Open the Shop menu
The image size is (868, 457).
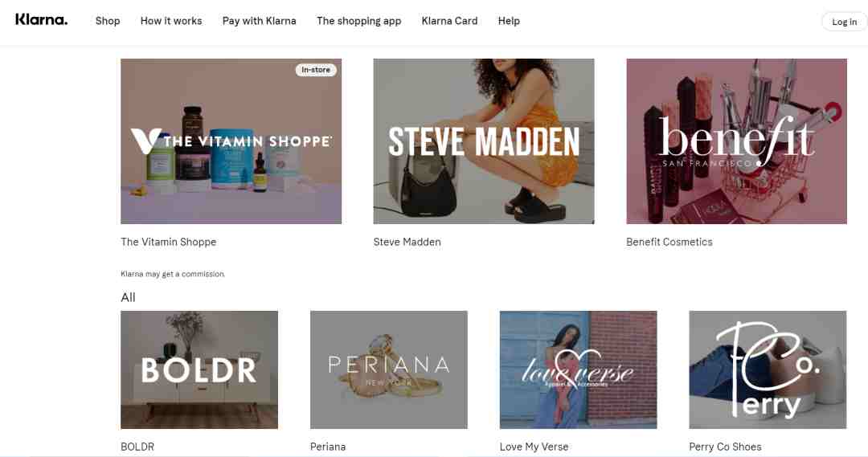click(x=108, y=21)
